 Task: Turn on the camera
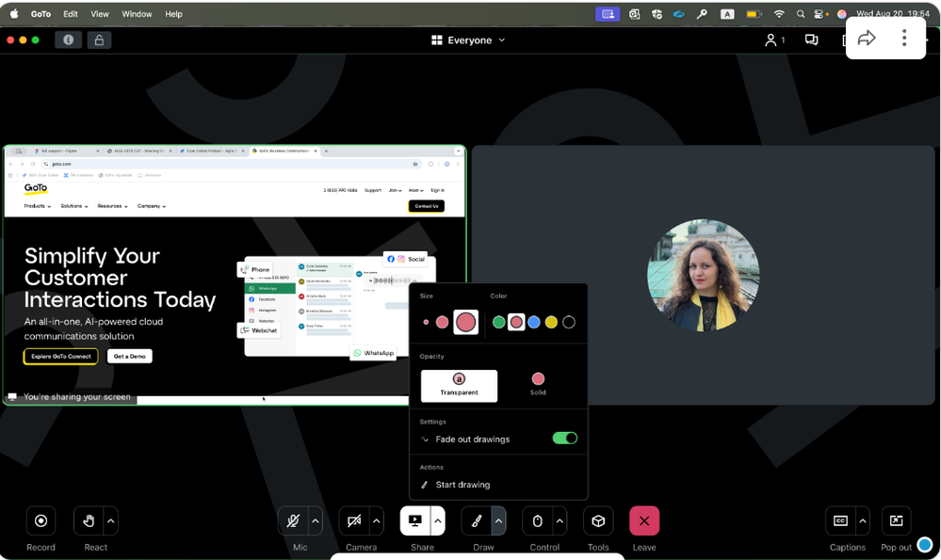pyautogui.click(x=354, y=520)
